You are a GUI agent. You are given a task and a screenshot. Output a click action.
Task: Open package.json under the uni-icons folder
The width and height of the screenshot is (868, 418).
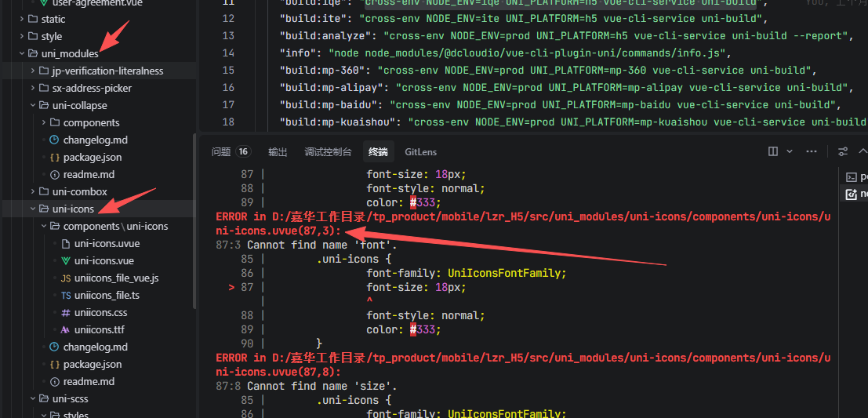coord(92,364)
